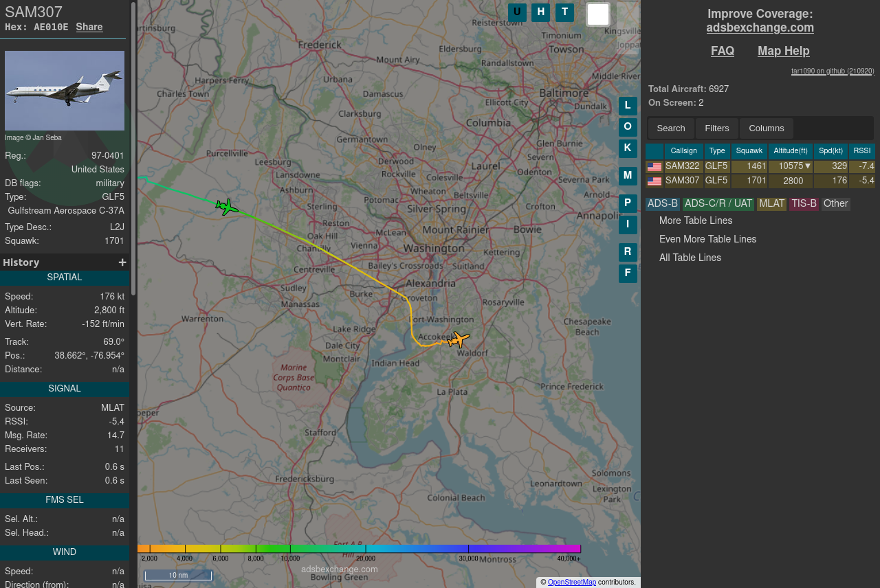
Task: Open the blank white square map button
Action: [598, 14]
